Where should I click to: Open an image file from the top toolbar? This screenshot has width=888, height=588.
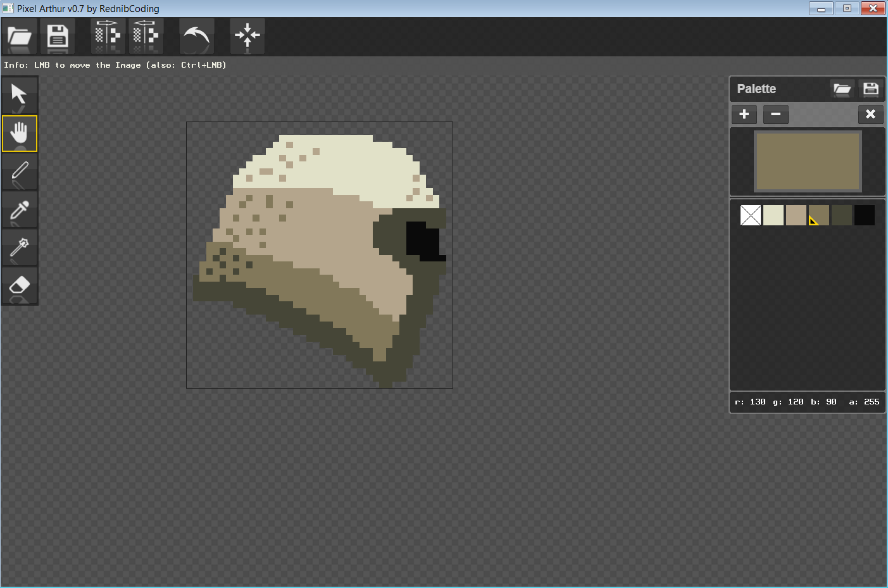(20, 36)
